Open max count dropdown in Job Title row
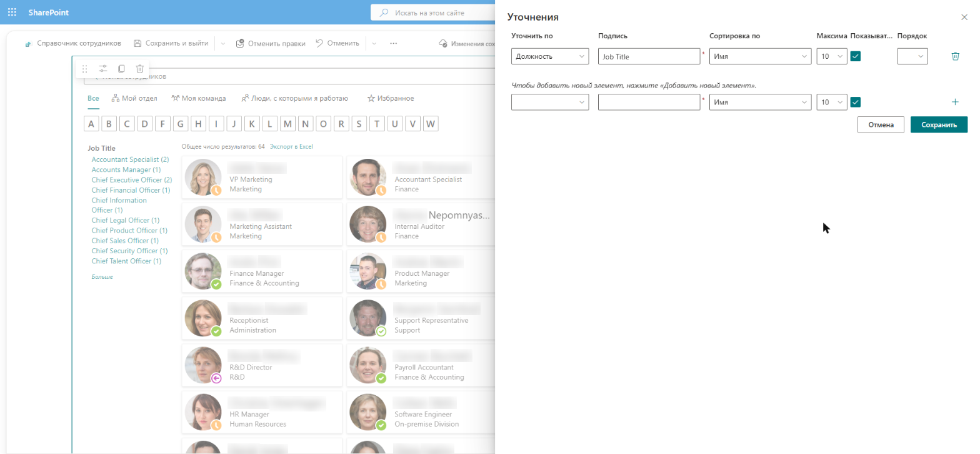The width and height of the screenshot is (980, 454). coord(832,56)
